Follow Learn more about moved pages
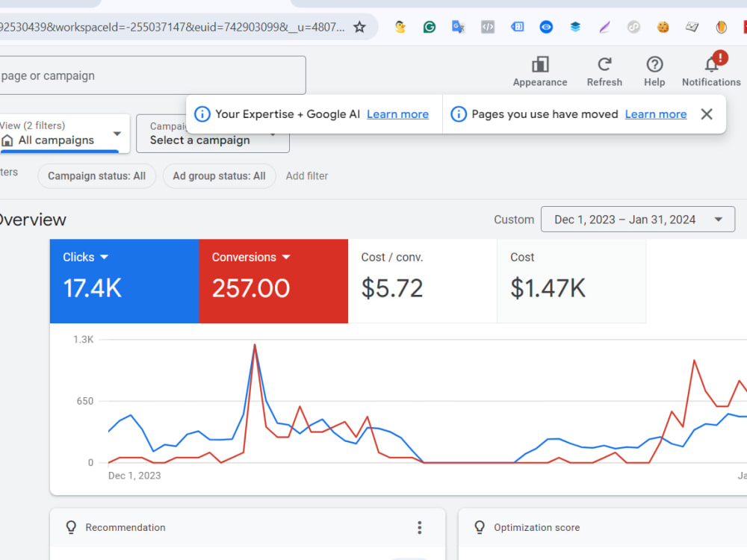Viewport: 747px width, 560px height. (x=656, y=114)
